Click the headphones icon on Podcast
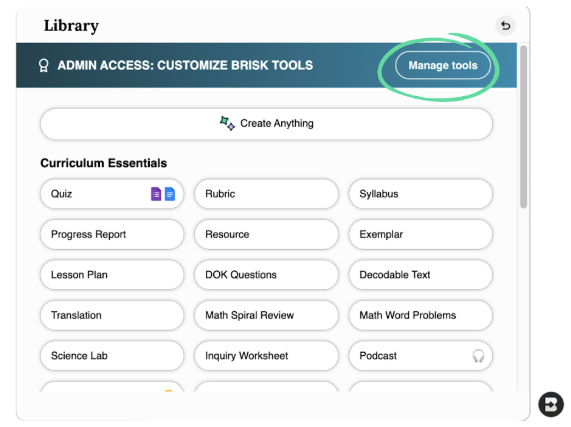 coord(478,356)
